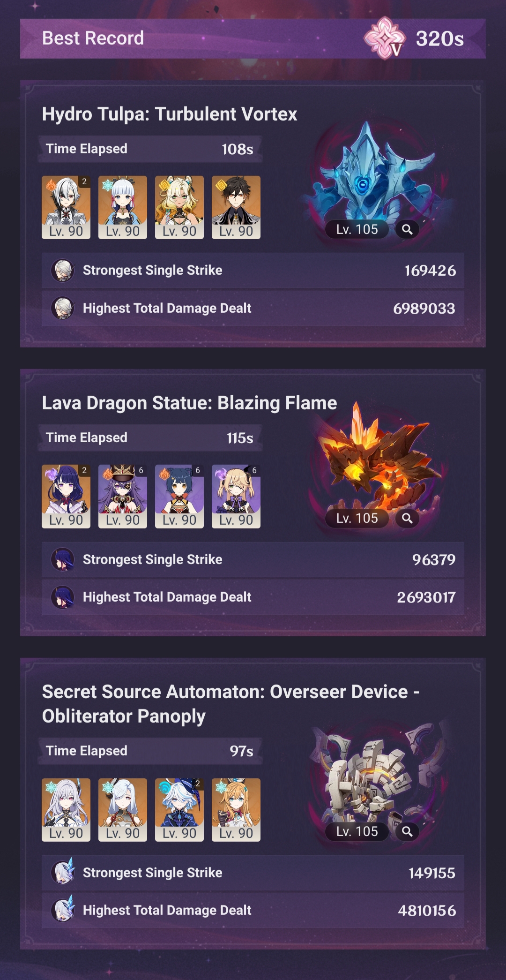
Task: Tap avatar beside Lava Dragon Highest Total Damage
Action: 62,597
